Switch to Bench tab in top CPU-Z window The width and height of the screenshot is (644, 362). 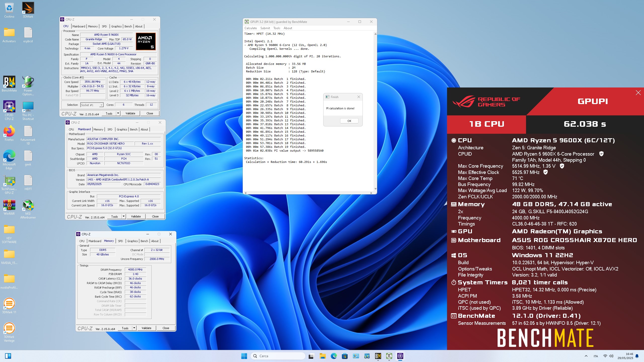128,26
